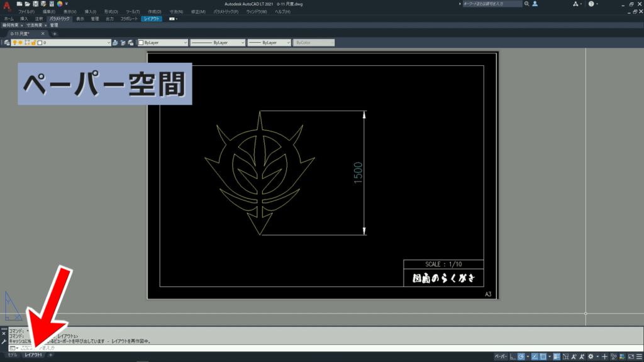Open a file with the folder icon
644x362 pixels.
tap(27, 4)
